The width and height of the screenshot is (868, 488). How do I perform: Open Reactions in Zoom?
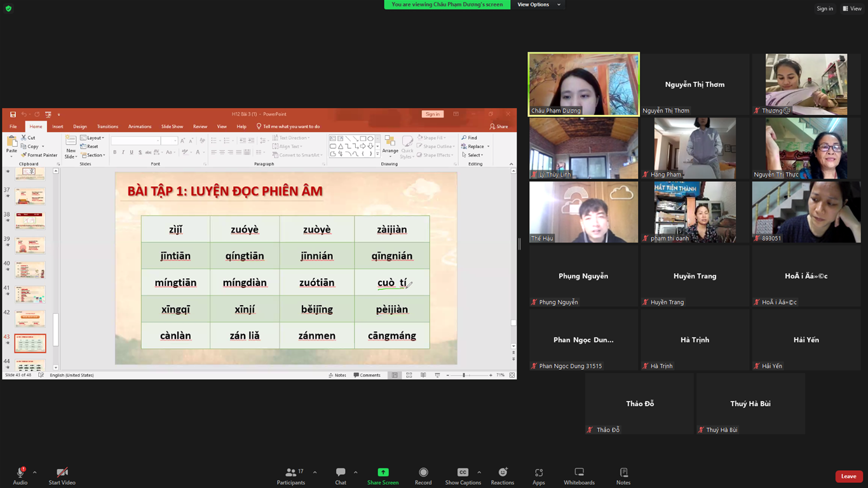coord(503,476)
